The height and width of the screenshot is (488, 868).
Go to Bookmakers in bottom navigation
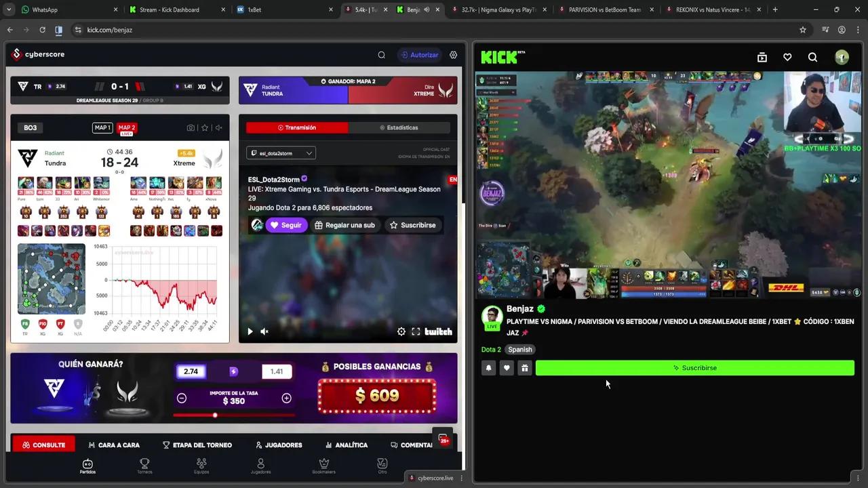coord(324,466)
